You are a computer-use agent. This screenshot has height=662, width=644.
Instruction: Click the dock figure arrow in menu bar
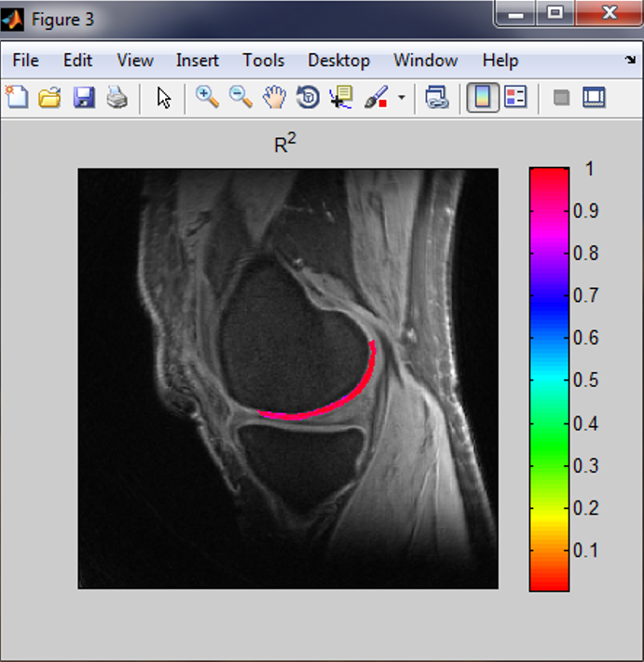[629, 61]
